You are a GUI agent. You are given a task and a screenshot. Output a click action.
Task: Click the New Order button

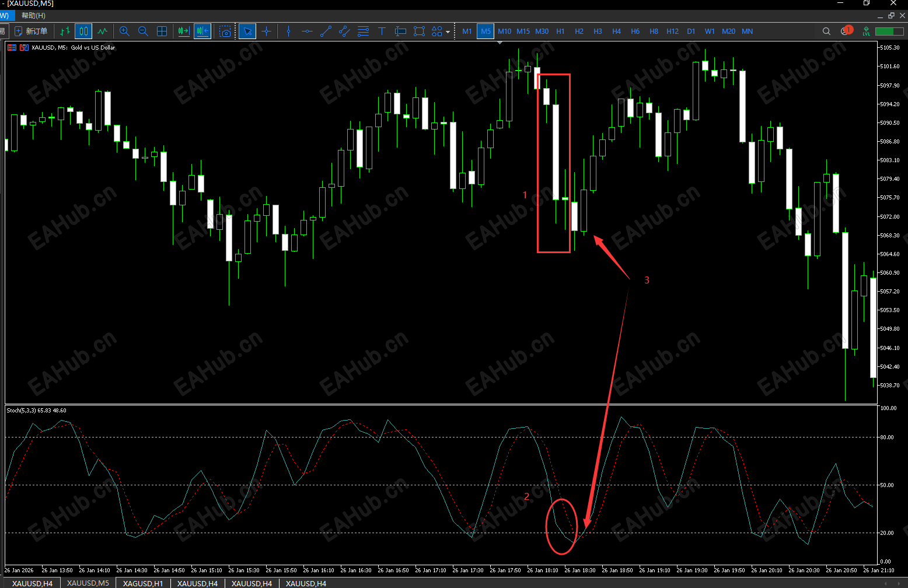tap(31, 31)
